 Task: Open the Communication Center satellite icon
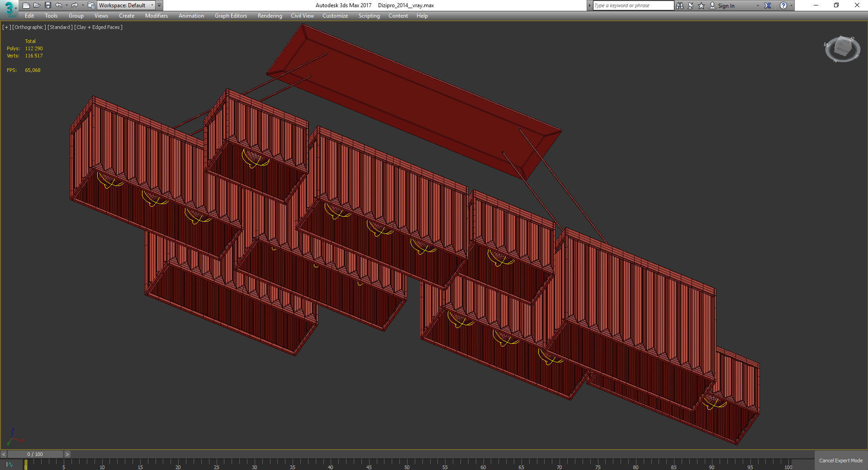point(691,5)
